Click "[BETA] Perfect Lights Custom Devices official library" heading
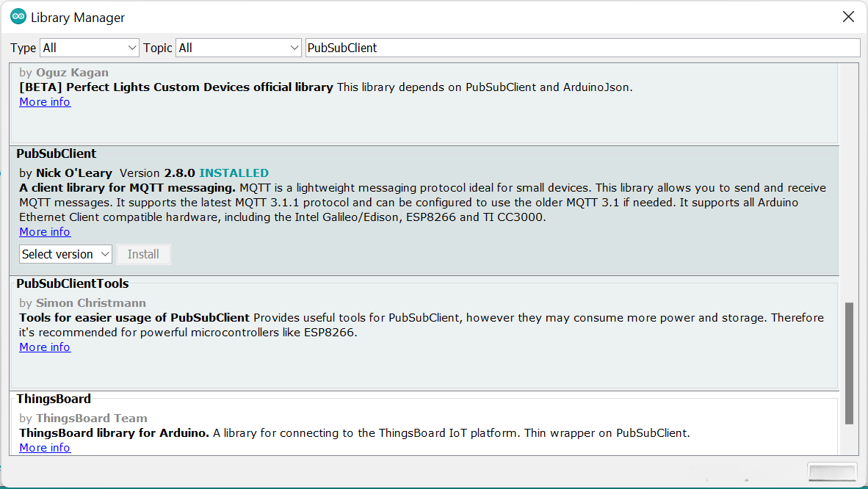 (x=176, y=87)
